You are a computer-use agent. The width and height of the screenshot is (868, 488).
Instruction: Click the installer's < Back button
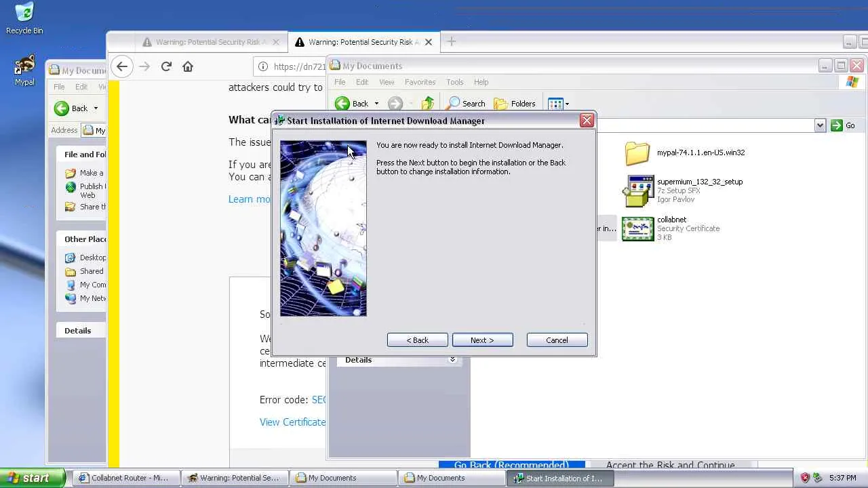(417, 340)
